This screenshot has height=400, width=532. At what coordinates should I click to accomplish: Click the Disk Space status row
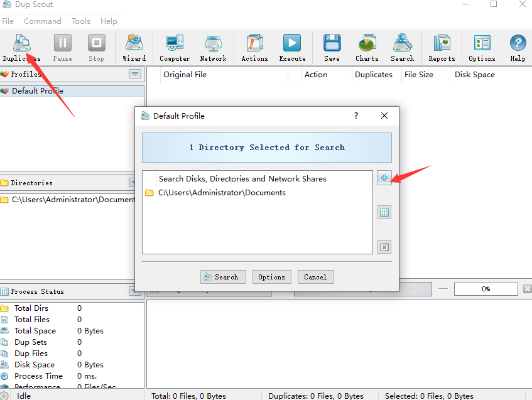pyautogui.click(x=72, y=365)
